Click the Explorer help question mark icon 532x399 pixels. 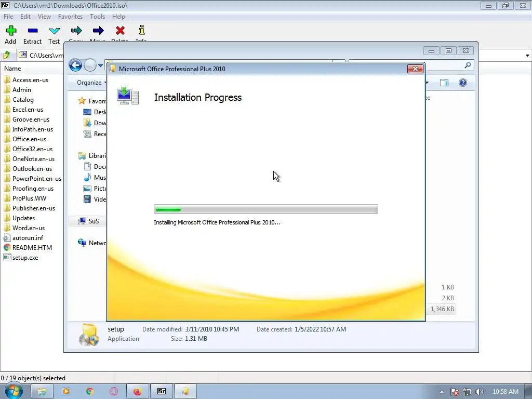coord(462,83)
